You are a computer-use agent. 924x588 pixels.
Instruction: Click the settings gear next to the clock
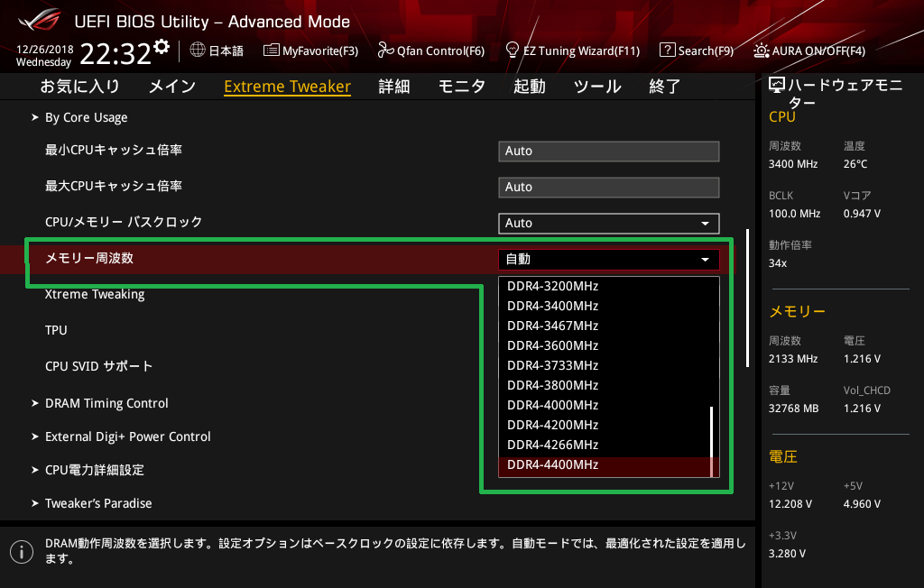click(x=162, y=46)
